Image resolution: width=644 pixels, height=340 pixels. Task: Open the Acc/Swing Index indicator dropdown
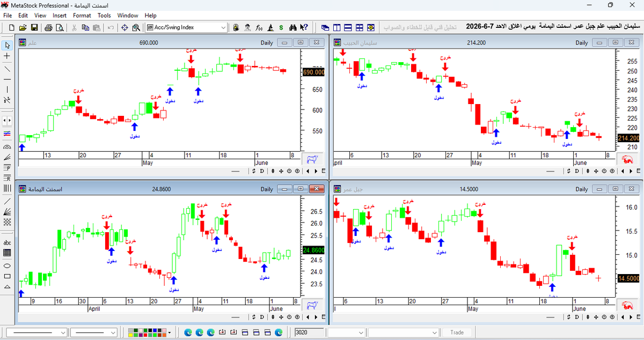[x=224, y=27]
